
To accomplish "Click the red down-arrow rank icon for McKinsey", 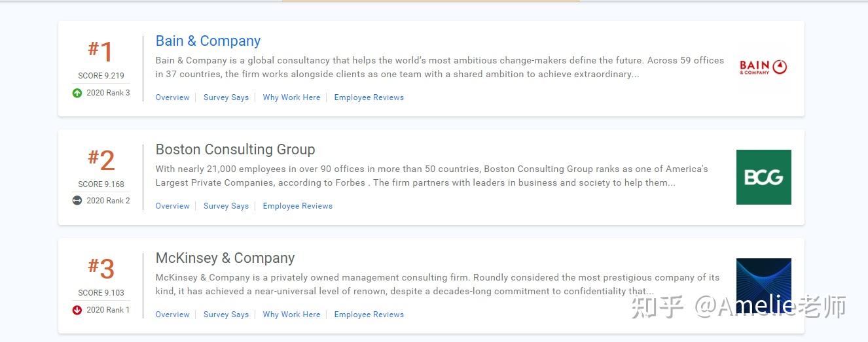I will tap(77, 310).
